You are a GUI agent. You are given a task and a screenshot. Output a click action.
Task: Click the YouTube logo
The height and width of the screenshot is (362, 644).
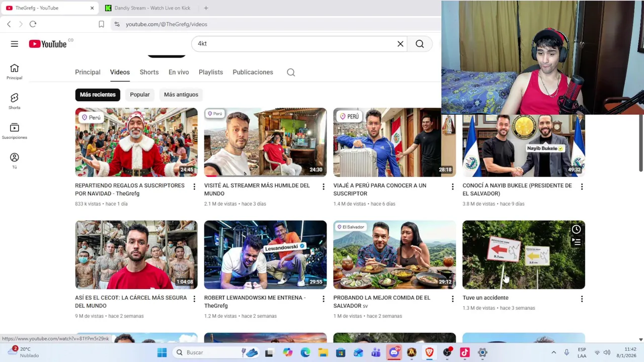[x=48, y=44]
